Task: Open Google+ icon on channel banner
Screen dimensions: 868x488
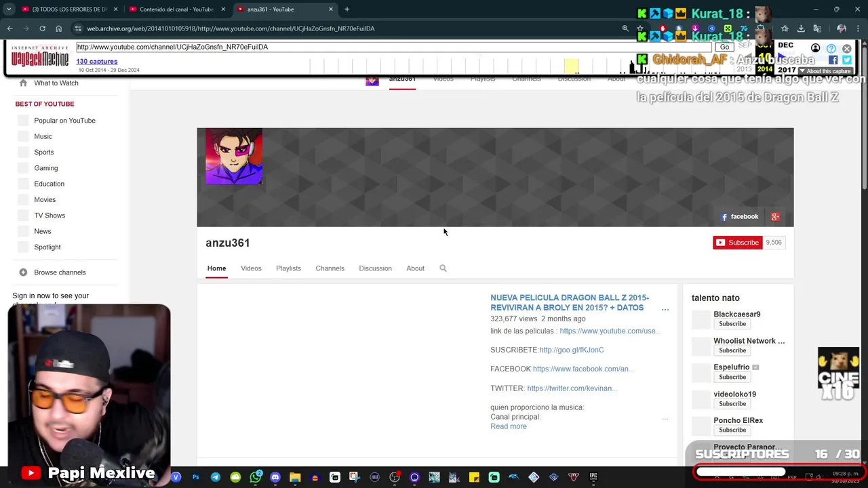Action: tap(775, 217)
